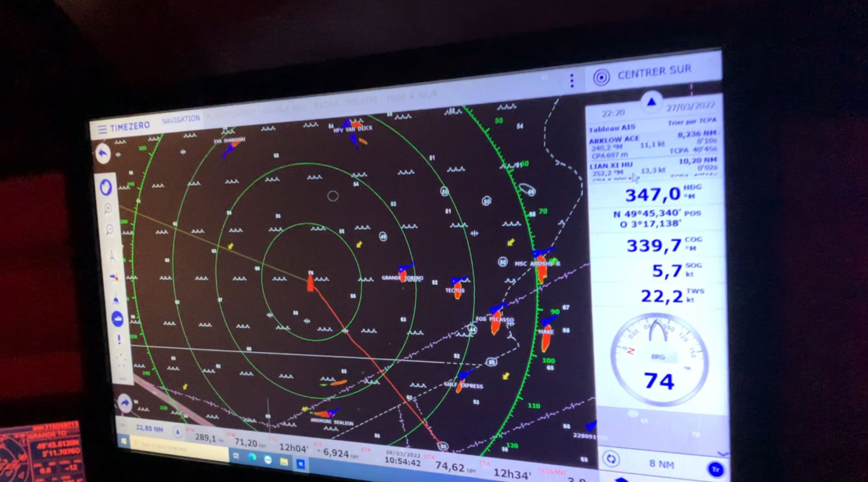Viewport: 868px width, 482px height.
Task: Launch Microsoft Edge from taskbar
Action: (x=252, y=458)
